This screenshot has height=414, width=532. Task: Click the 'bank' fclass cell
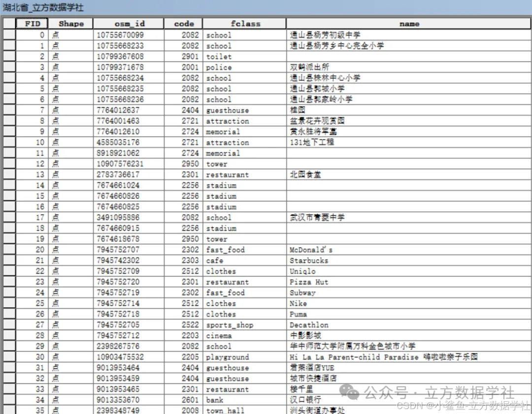[245, 400]
